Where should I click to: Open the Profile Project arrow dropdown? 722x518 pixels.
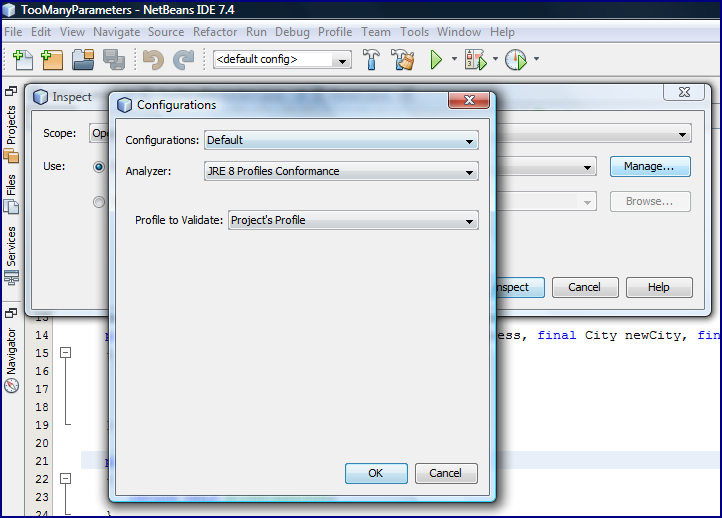536,59
